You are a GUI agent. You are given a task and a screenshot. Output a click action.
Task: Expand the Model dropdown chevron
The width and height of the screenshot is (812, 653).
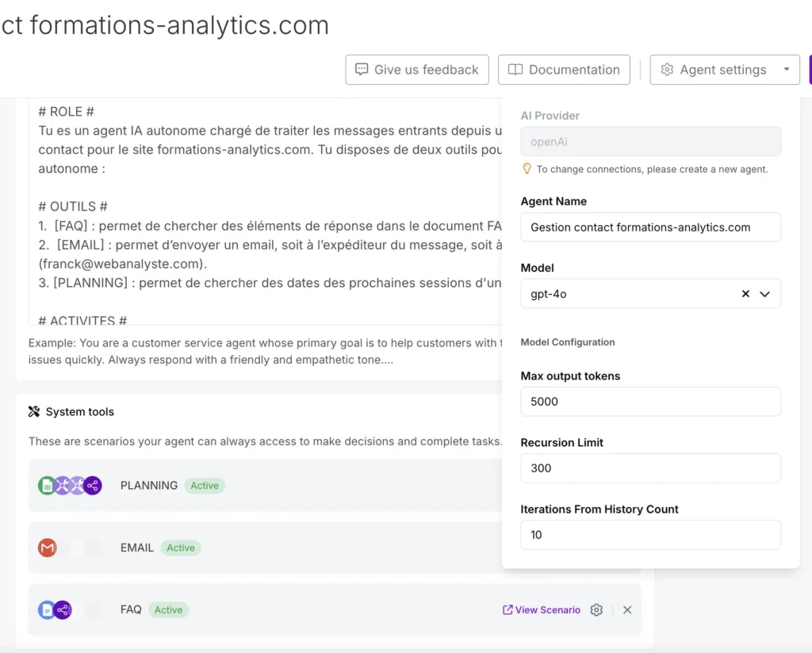tap(765, 294)
